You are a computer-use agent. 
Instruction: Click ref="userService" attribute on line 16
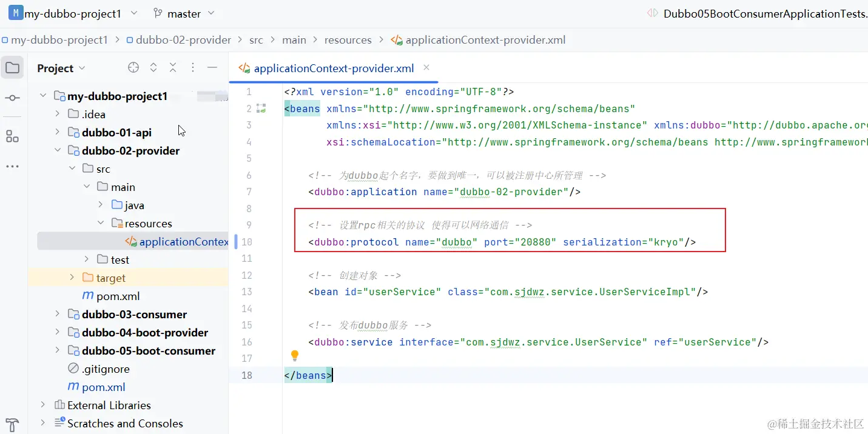pyautogui.click(x=705, y=342)
